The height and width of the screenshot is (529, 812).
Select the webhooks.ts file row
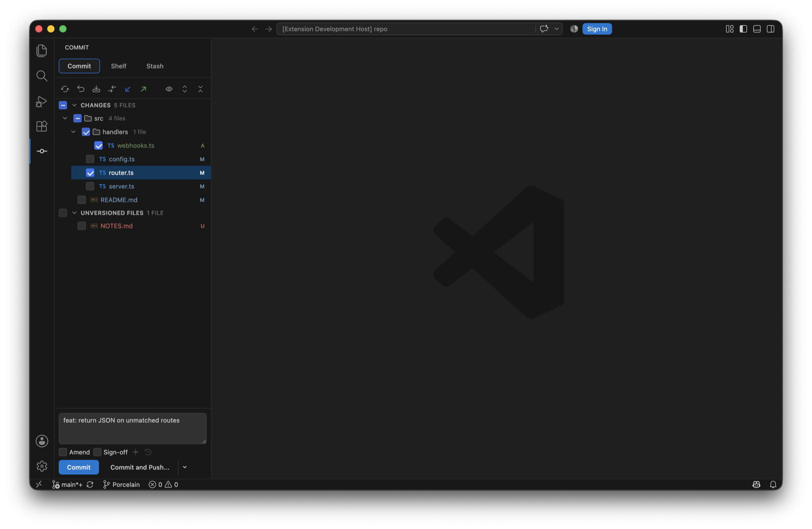(x=133, y=146)
